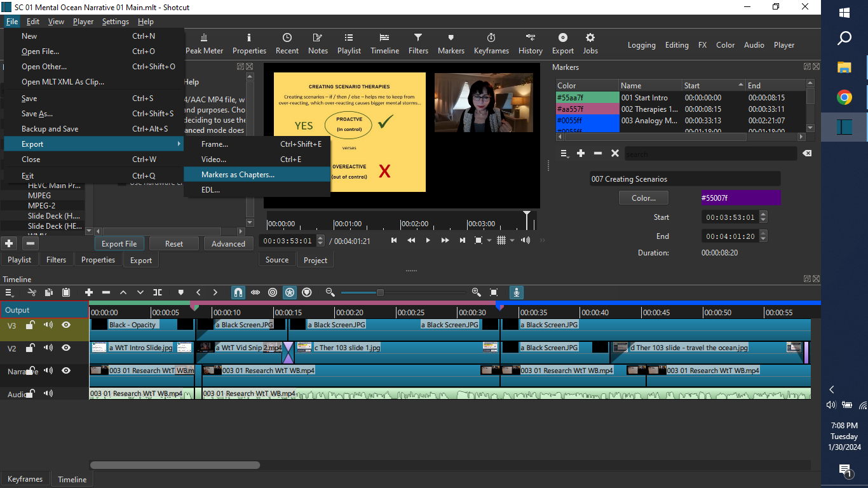Split clip at playhead in timeline toolbar
The image size is (868, 488).
point(158,292)
